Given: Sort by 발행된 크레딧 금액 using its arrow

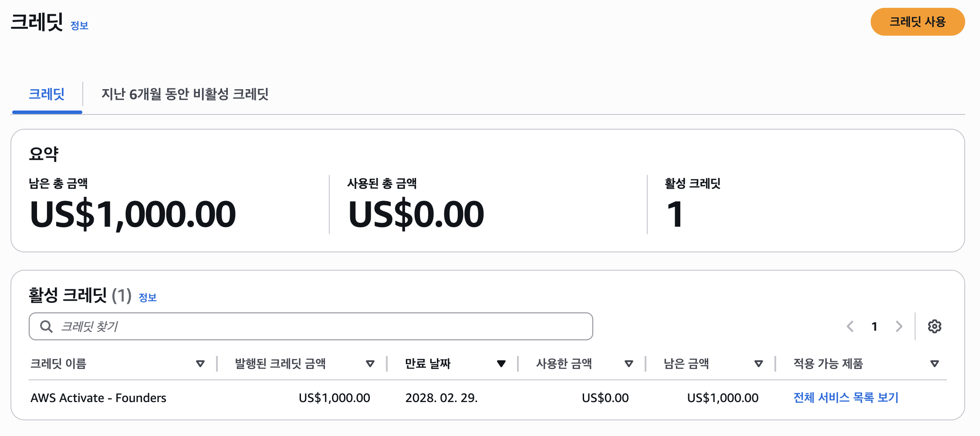Looking at the screenshot, I should pyautogui.click(x=370, y=364).
